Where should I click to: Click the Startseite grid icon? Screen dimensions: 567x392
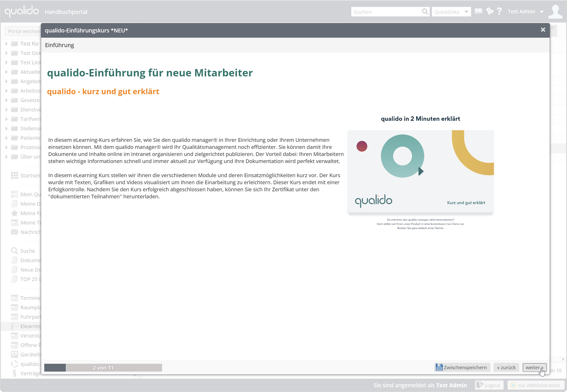[14, 175]
